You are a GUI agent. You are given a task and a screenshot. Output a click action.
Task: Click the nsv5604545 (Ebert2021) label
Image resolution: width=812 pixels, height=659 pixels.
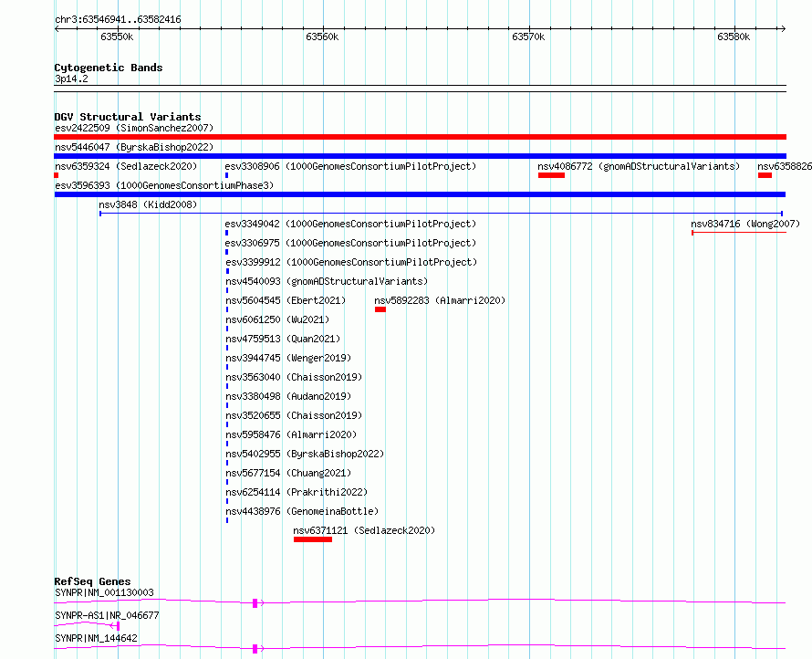coord(286,300)
